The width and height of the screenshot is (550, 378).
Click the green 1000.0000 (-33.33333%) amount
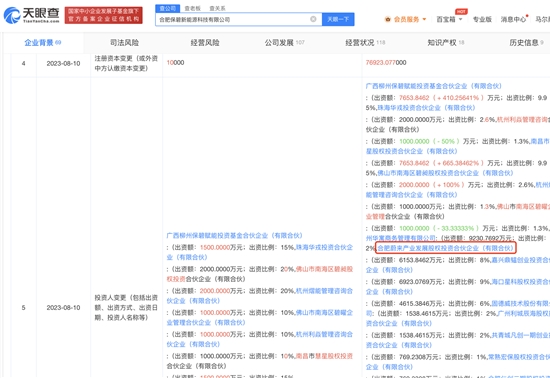coord(439,228)
